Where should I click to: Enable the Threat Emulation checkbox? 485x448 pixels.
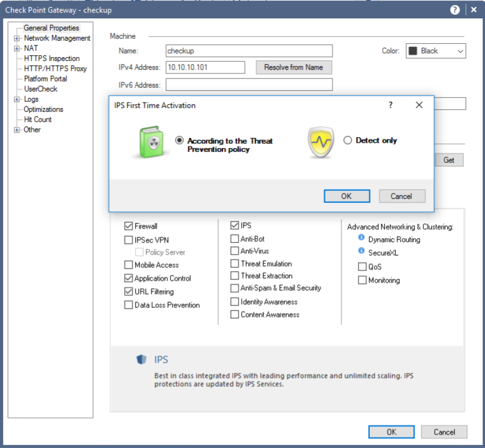(x=235, y=263)
